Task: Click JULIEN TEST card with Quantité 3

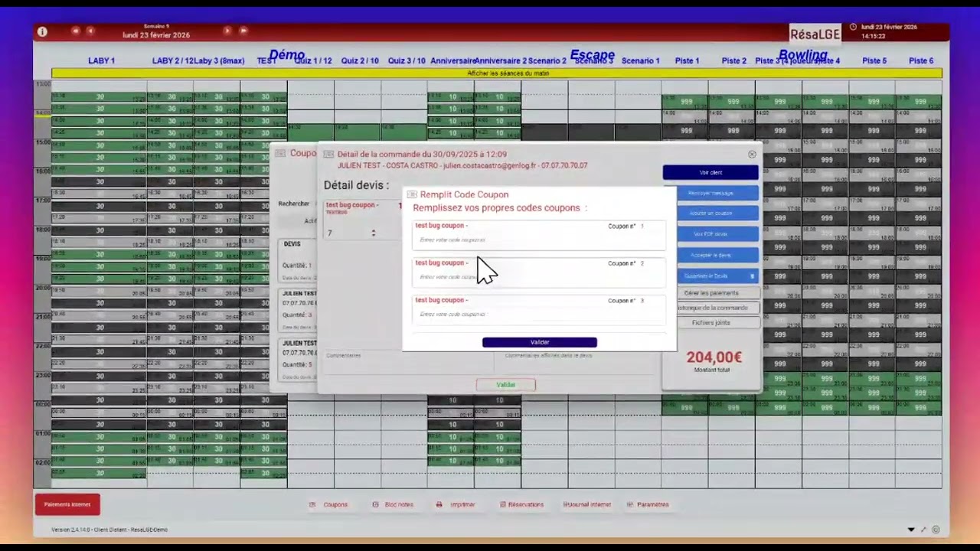Action: pos(299,309)
